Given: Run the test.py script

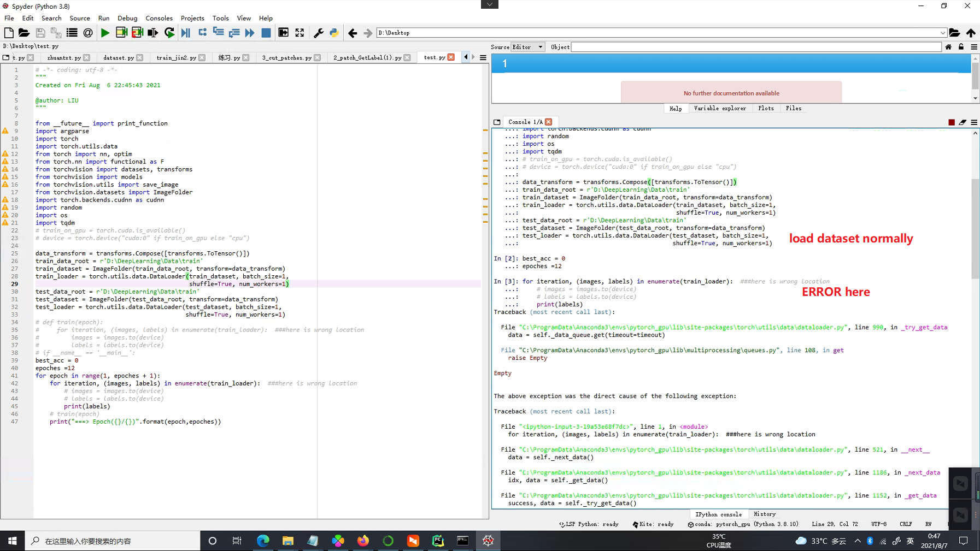Looking at the screenshot, I should point(105,33).
